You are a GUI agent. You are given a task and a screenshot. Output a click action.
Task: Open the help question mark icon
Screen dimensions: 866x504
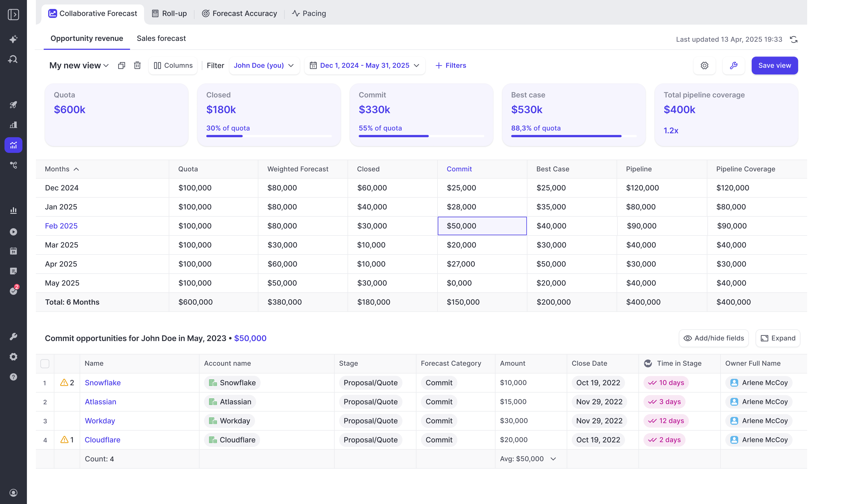tap(13, 377)
